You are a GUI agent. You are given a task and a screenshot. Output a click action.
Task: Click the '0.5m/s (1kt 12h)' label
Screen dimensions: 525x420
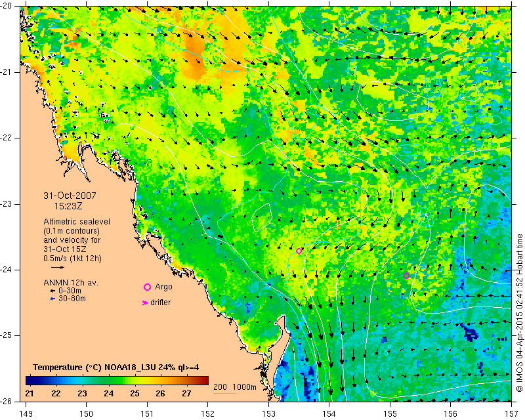[72, 259]
